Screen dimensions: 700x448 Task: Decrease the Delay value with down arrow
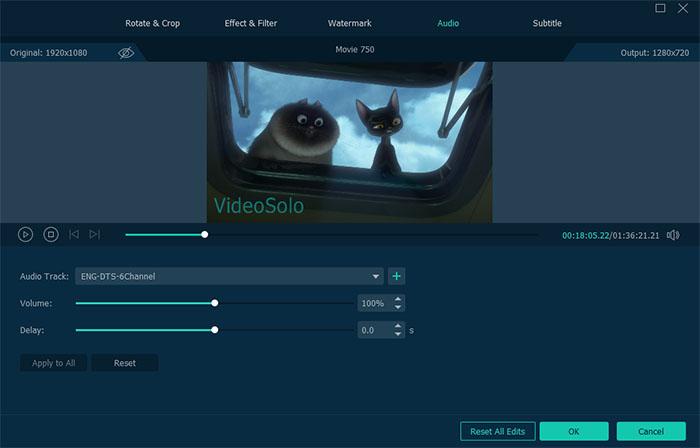[398, 334]
